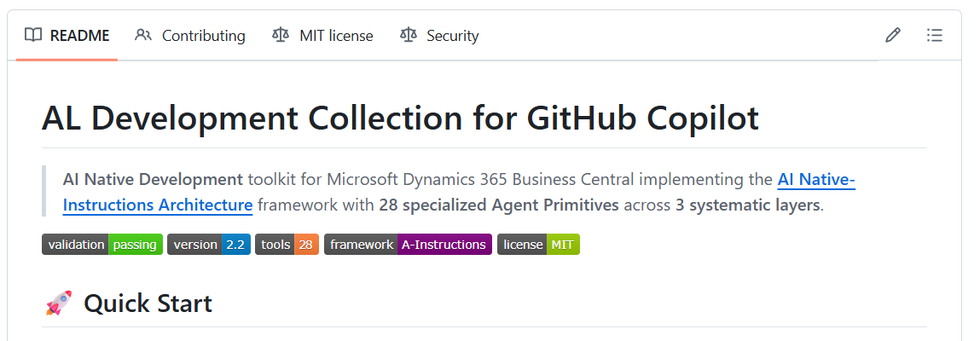This screenshot has height=341, width=980.
Task: Open the outline list icon
Action: (935, 35)
